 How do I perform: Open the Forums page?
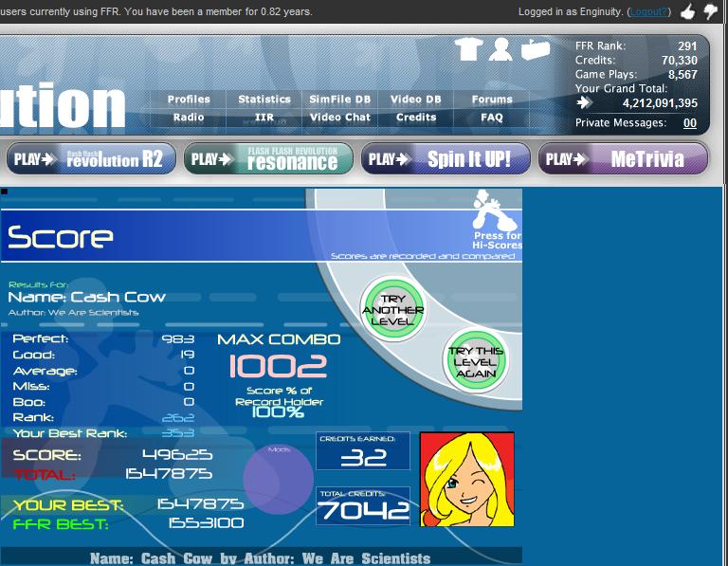pyautogui.click(x=492, y=100)
